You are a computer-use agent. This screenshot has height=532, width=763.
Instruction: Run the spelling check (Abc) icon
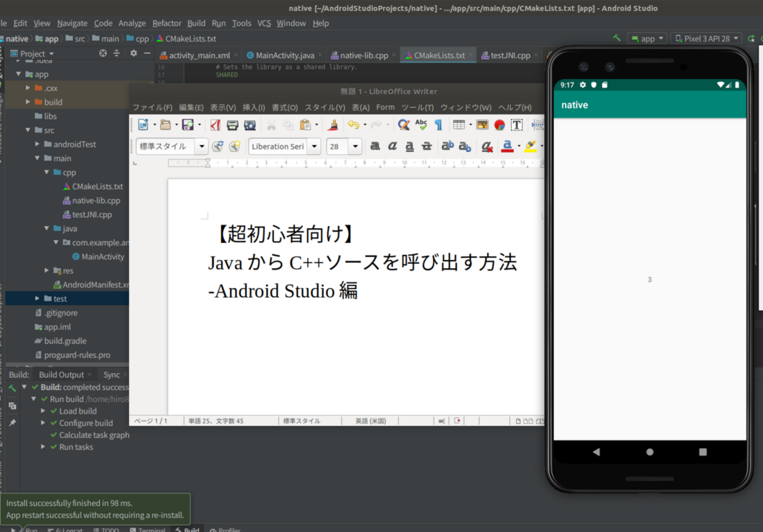pyautogui.click(x=421, y=124)
